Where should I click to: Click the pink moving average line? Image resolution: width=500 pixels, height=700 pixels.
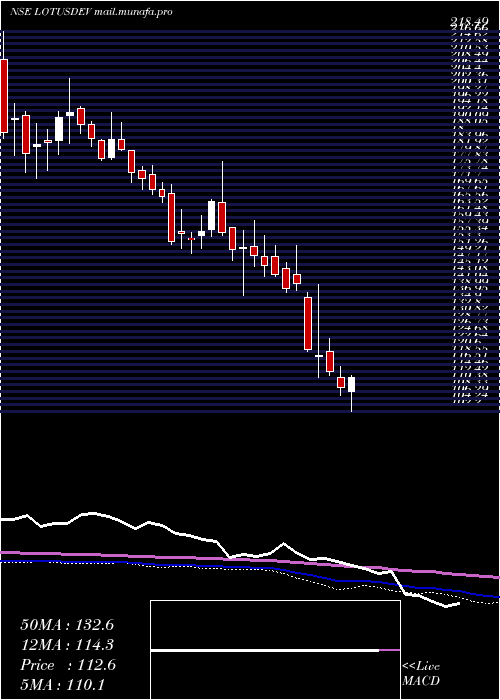tap(250, 559)
